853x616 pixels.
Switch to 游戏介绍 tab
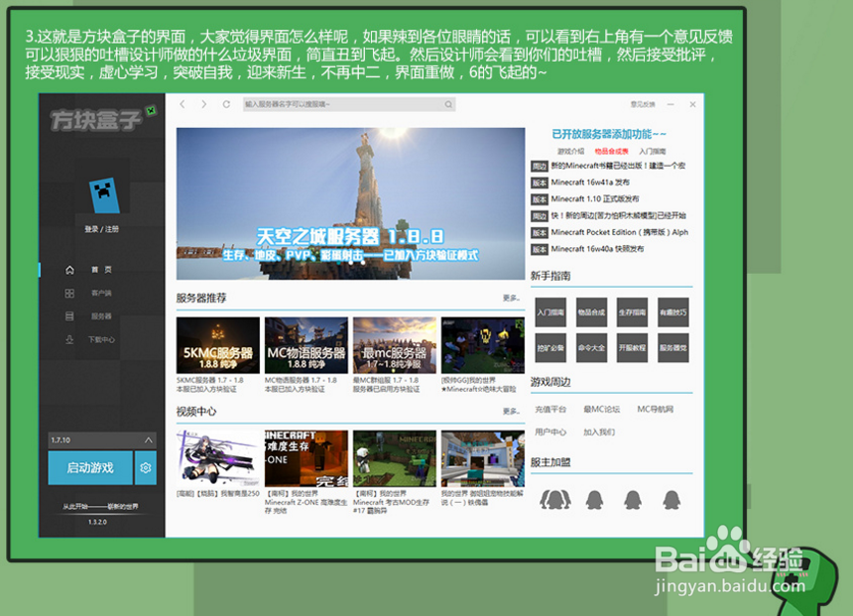[570, 152]
